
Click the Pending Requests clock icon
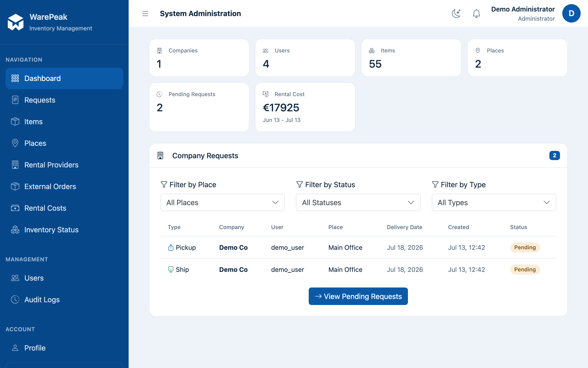pyautogui.click(x=159, y=94)
